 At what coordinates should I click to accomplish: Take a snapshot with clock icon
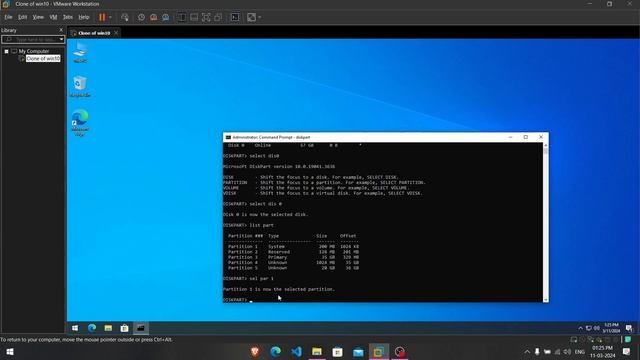[141, 17]
